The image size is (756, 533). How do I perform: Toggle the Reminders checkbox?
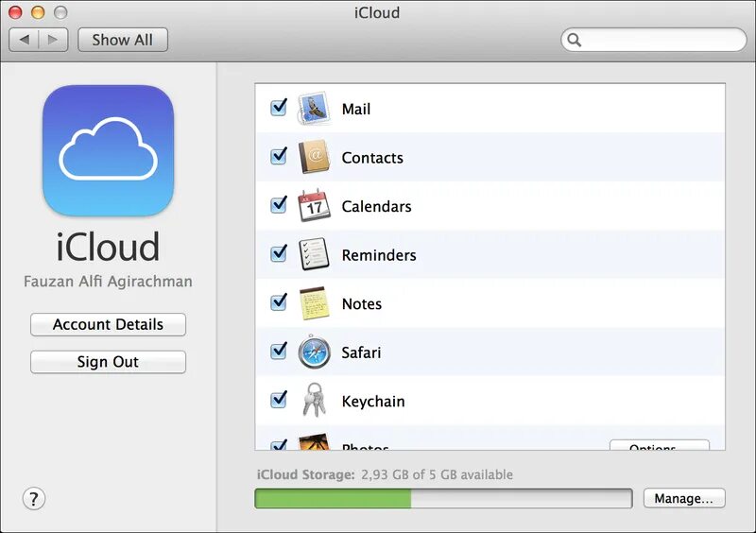pyautogui.click(x=279, y=253)
